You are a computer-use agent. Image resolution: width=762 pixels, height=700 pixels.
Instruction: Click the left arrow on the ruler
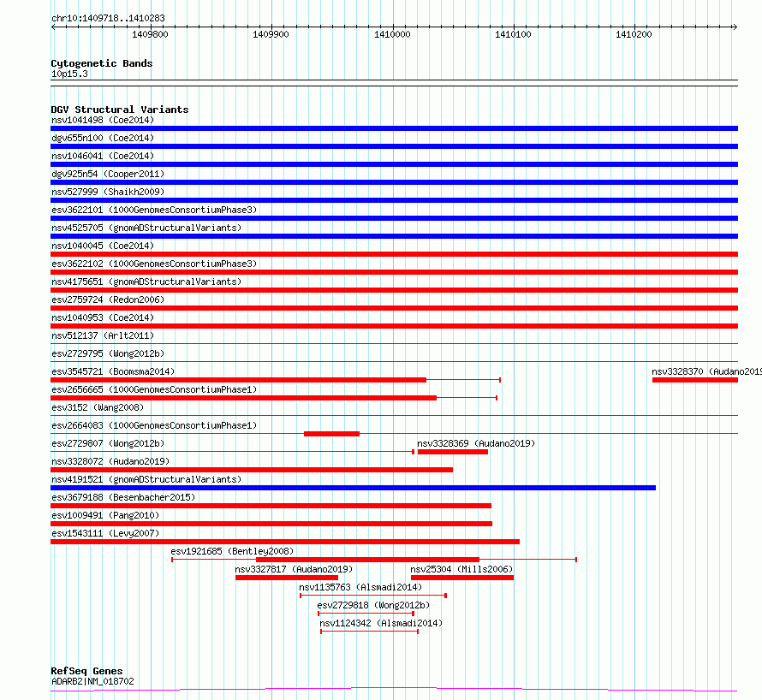click(x=53, y=27)
